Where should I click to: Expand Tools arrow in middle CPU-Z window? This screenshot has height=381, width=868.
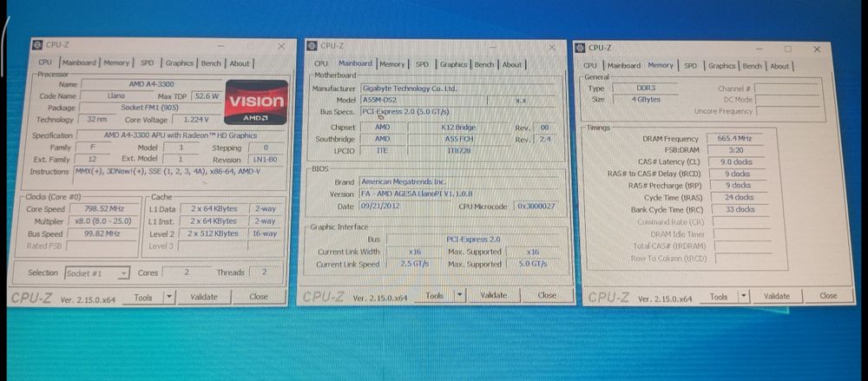458,296
